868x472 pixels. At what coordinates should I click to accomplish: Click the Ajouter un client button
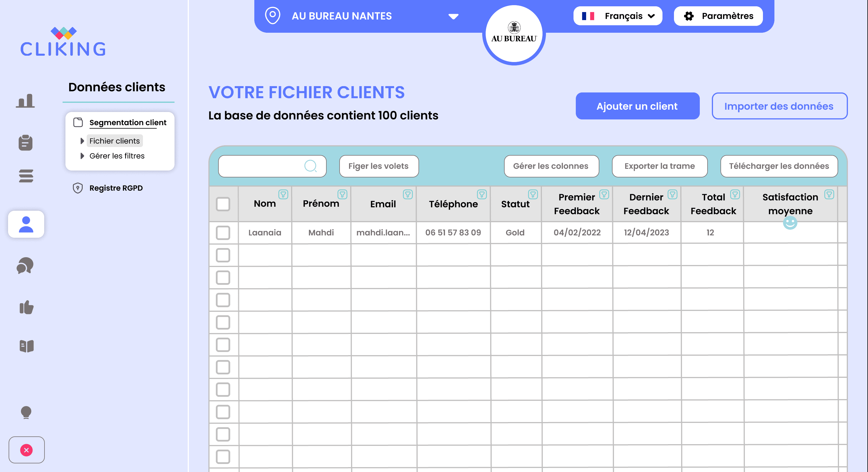[637, 106]
